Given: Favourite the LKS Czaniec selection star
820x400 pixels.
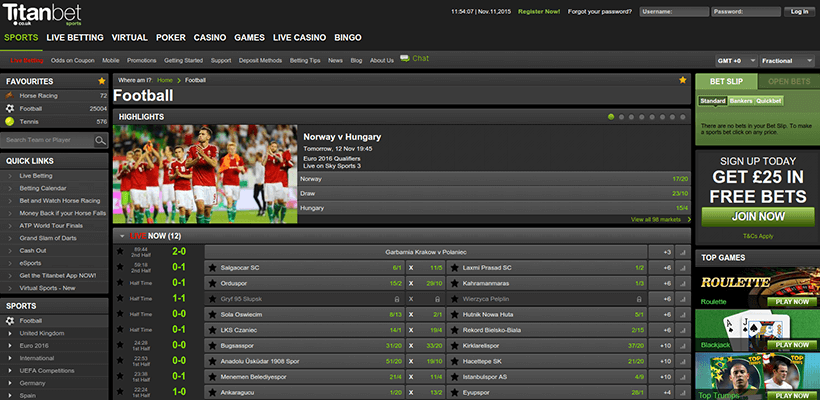Looking at the screenshot, I should point(212,330).
